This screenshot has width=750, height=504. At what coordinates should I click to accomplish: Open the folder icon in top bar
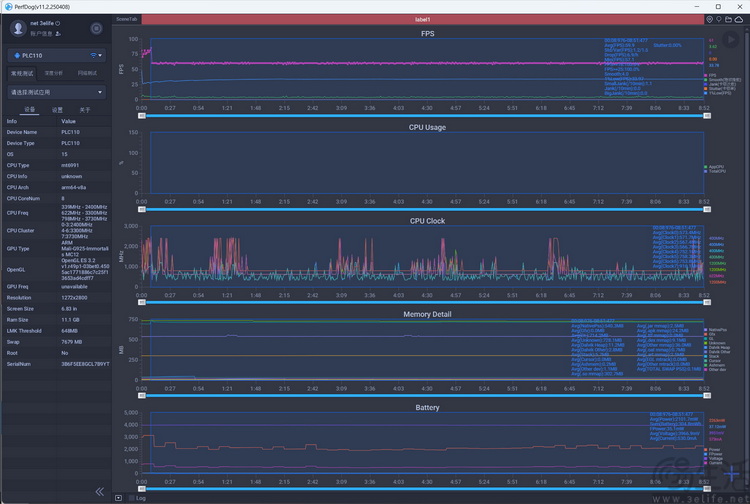click(728, 20)
